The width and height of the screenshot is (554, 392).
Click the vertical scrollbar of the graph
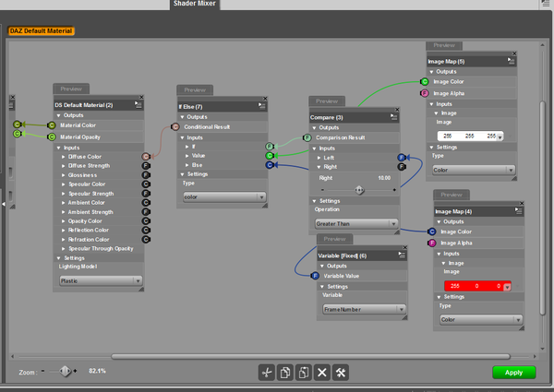click(x=542, y=208)
